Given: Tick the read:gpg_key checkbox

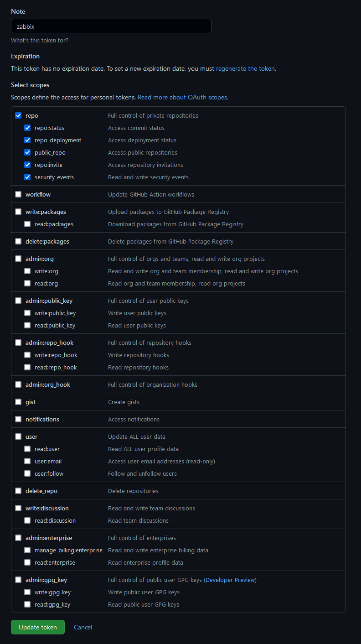Looking at the screenshot, I should tap(27, 605).
